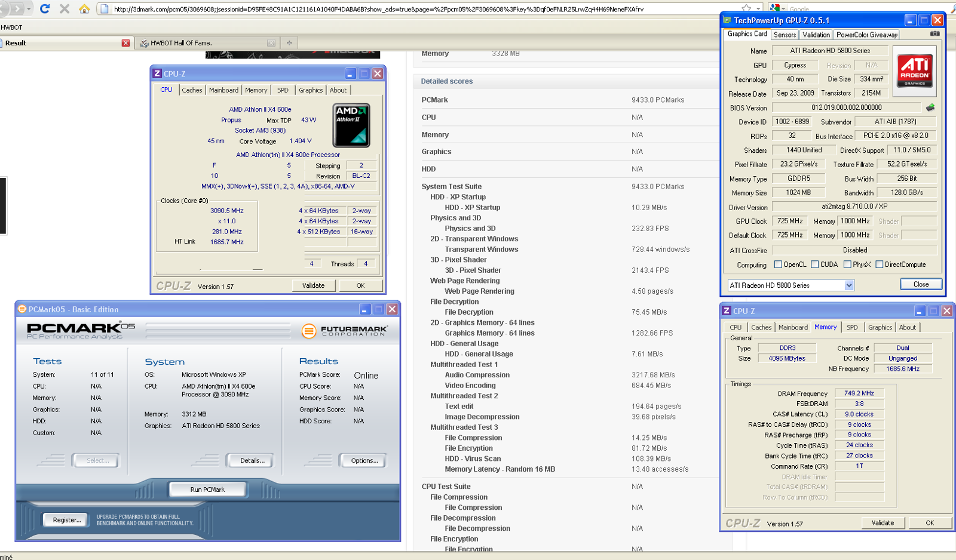Click the DRAM Frequency 749.2 MHz value
Viewport: 956px width, 560px height.
pos(859,393)
